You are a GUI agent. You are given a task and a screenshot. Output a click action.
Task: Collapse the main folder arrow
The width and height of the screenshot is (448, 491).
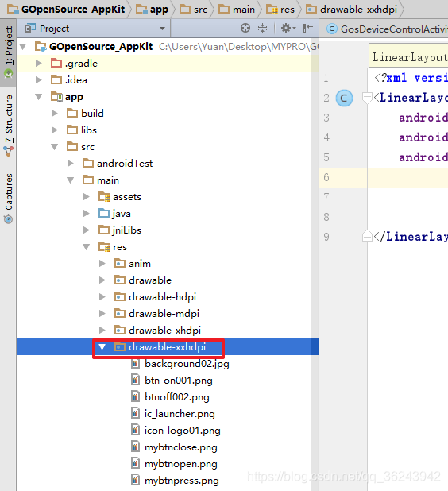(71, 180)
